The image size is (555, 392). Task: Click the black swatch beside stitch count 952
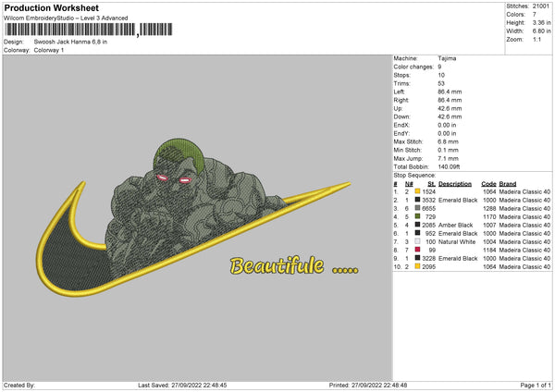coord(417,233)
